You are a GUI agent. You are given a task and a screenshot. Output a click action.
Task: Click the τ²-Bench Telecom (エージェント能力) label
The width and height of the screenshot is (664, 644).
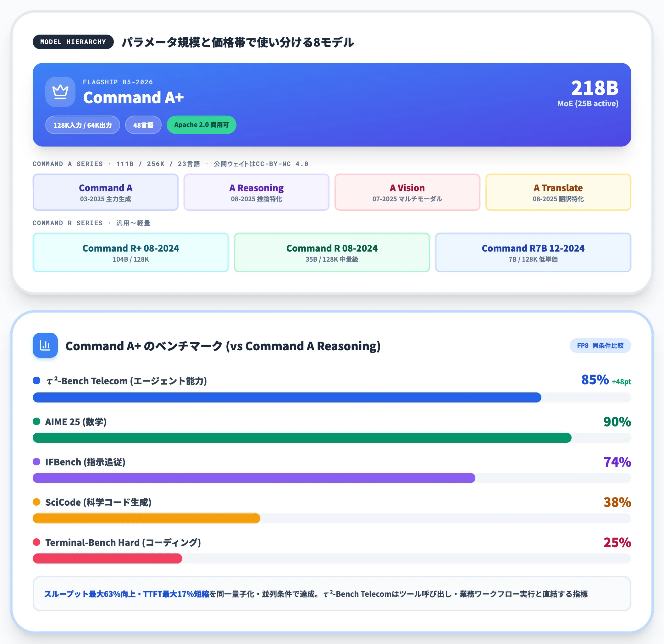click(126, 381)
